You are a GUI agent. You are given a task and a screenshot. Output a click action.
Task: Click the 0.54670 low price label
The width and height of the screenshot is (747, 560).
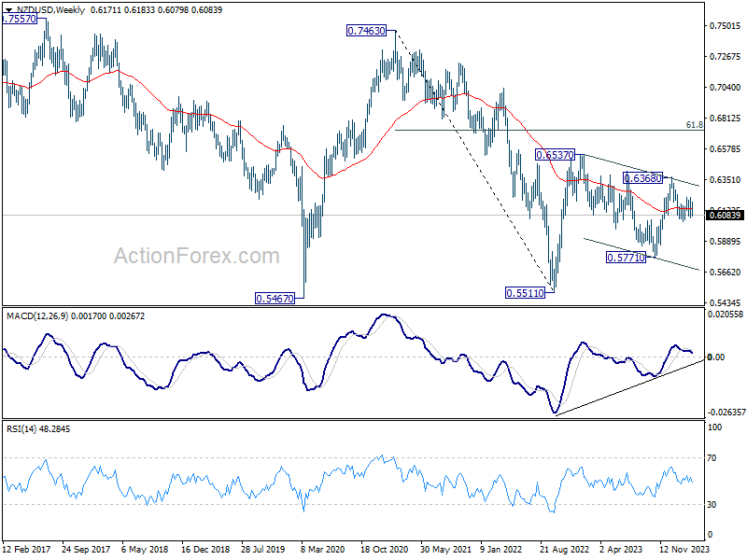coord(275,299)
